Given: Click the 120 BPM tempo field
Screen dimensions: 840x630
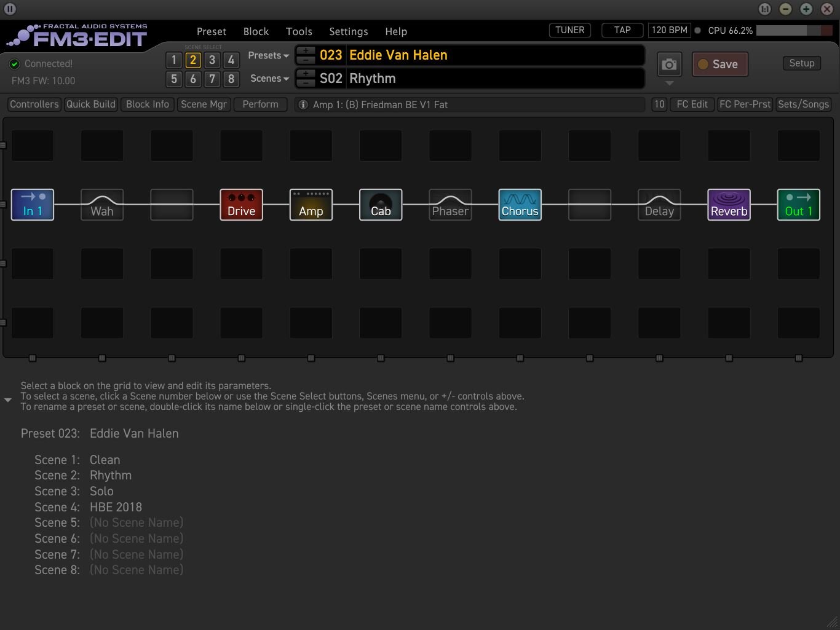Looking at the screenshot, I should click(669, 30).
